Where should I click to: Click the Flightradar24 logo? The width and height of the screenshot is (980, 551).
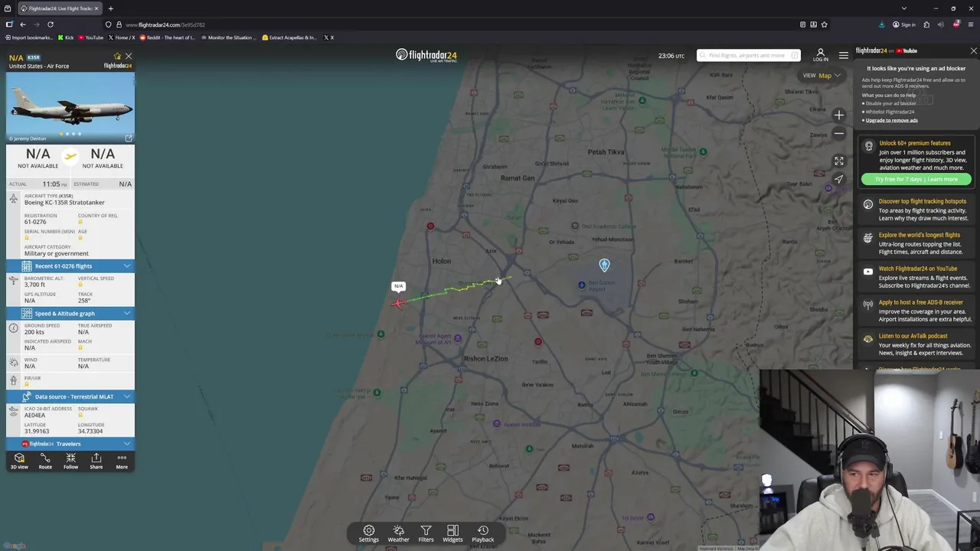(426, 55)
